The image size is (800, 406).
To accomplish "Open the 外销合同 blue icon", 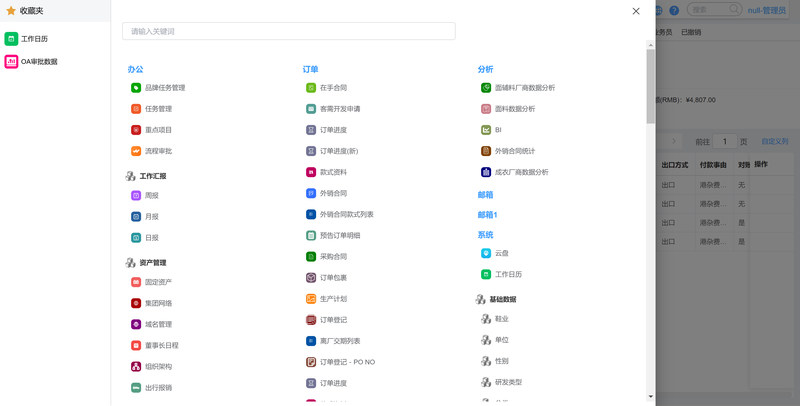I will click(311, 193).
